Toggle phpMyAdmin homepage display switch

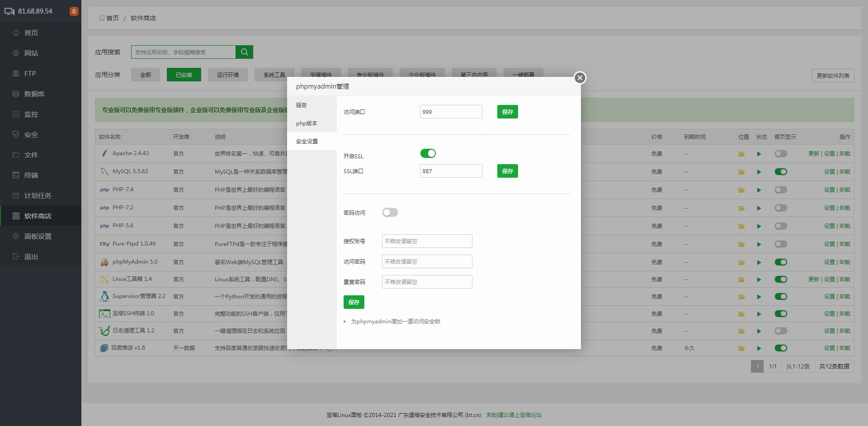click(781, 262)
